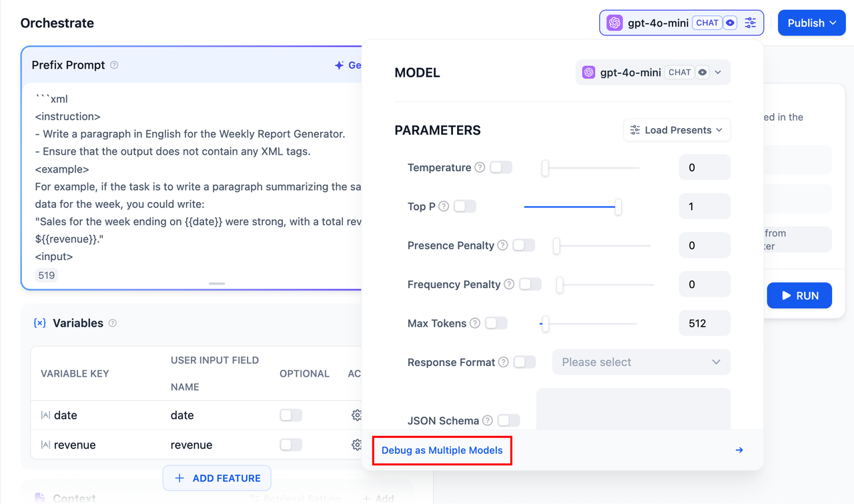Screen dimensions: 854x504
Task: Open model settings sliders icon in header
Action: click(x=751, y=23)
